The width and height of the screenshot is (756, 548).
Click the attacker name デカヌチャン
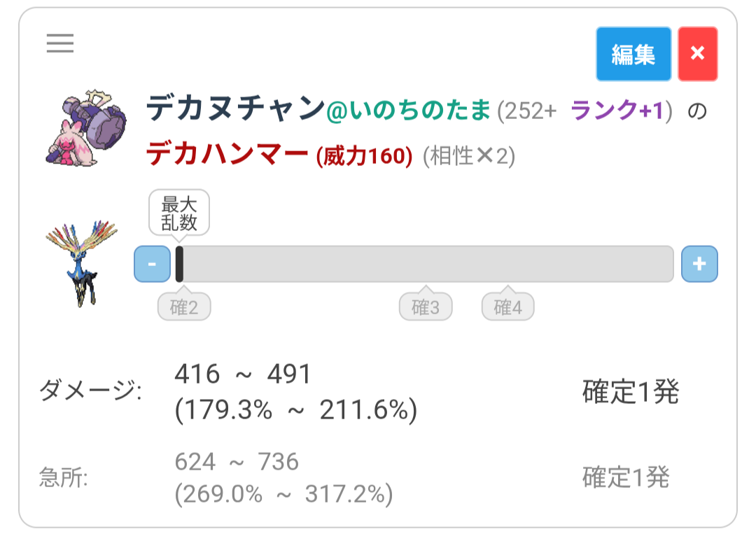pyautogui.click(x=235, y=109)
